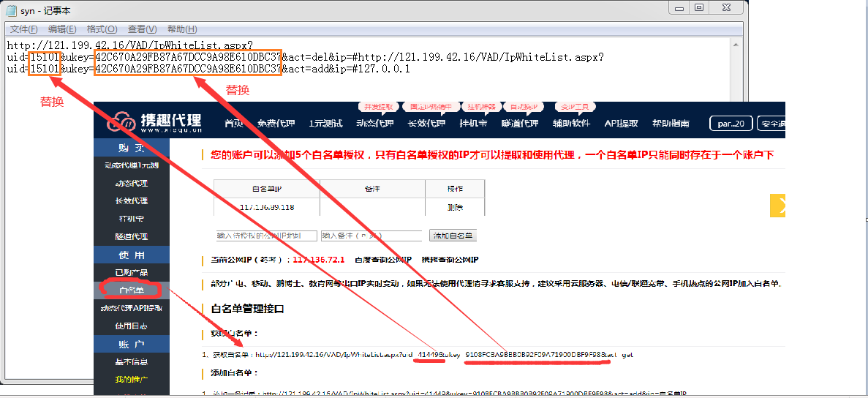Open the 隧道代理 top navigation item
The height and width of the screenshot is (398, 868).
coord(520,124)
